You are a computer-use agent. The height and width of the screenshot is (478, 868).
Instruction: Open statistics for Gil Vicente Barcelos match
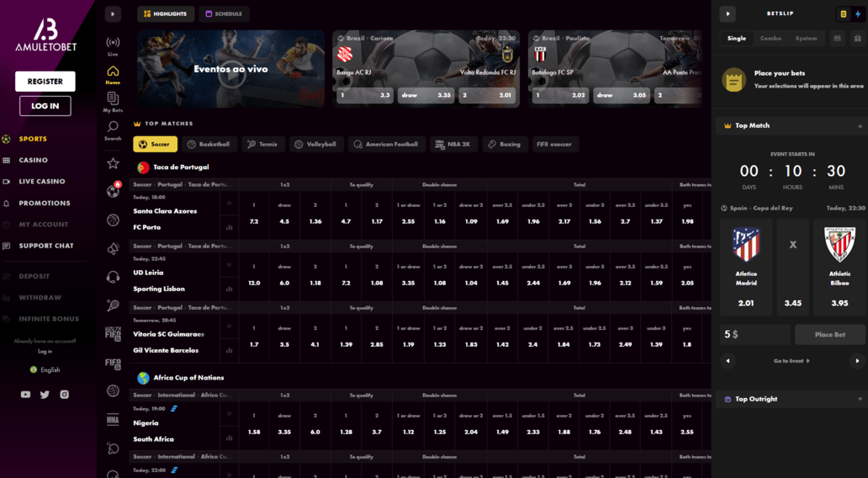[229, 350]
